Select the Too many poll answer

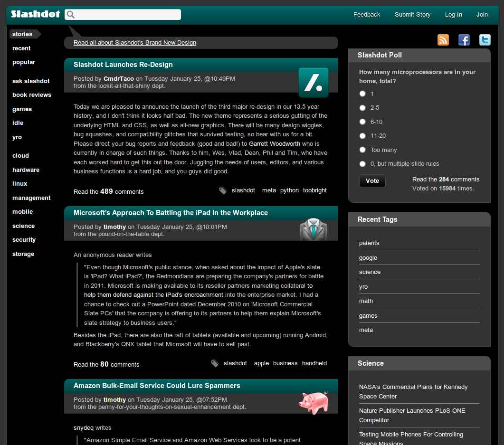362,150
